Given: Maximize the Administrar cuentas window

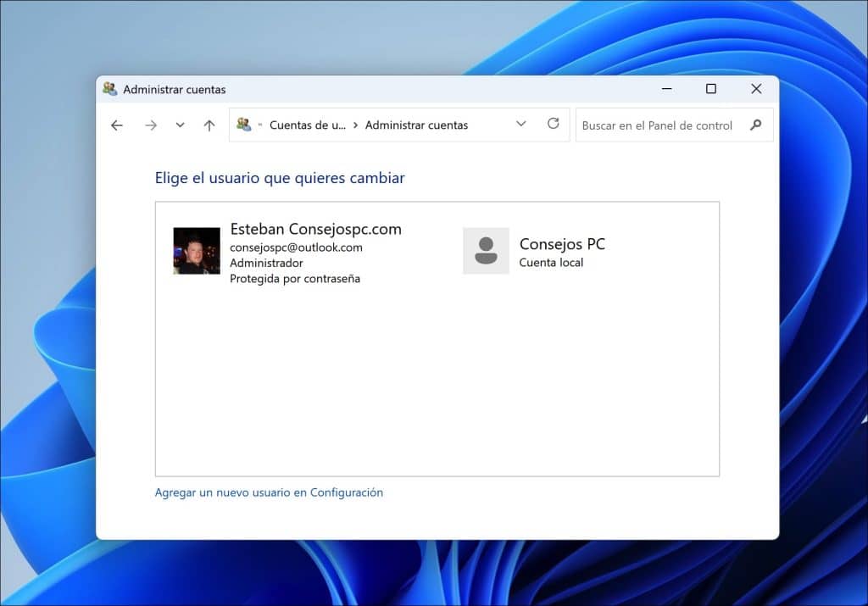Looking at the screenshot, I should 711,88.
